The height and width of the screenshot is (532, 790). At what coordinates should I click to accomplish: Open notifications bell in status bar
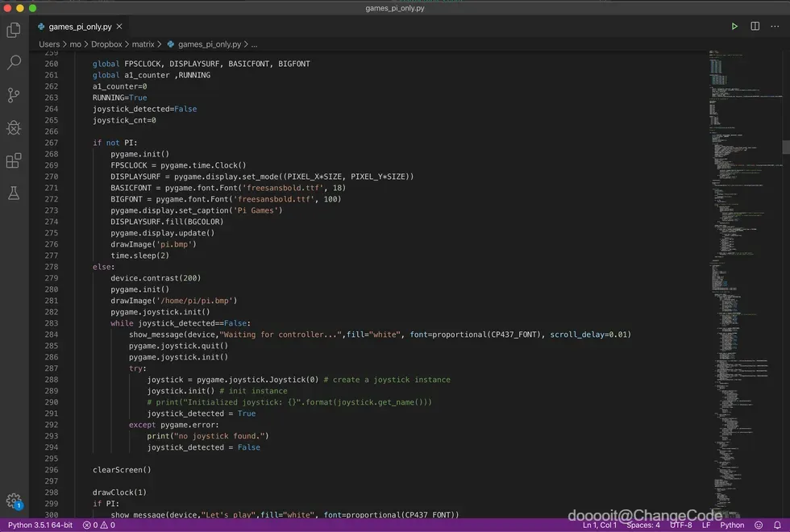coord(777,525)
